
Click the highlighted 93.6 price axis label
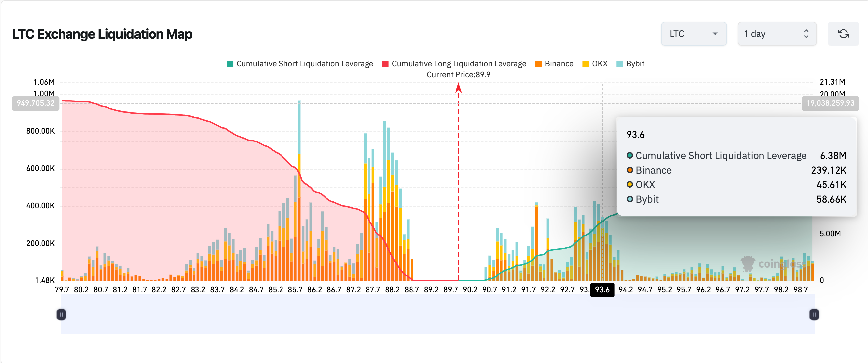(602, 290)
